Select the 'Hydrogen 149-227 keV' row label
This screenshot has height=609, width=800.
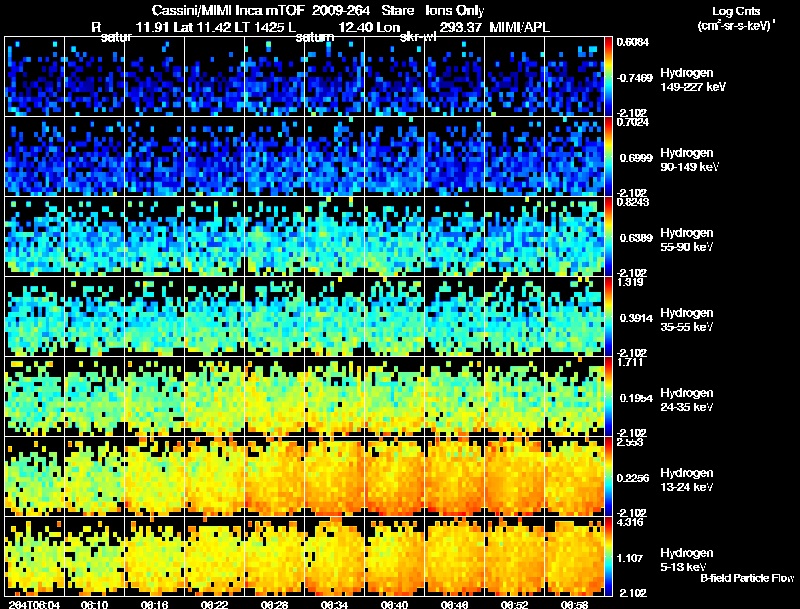point(692,80)
